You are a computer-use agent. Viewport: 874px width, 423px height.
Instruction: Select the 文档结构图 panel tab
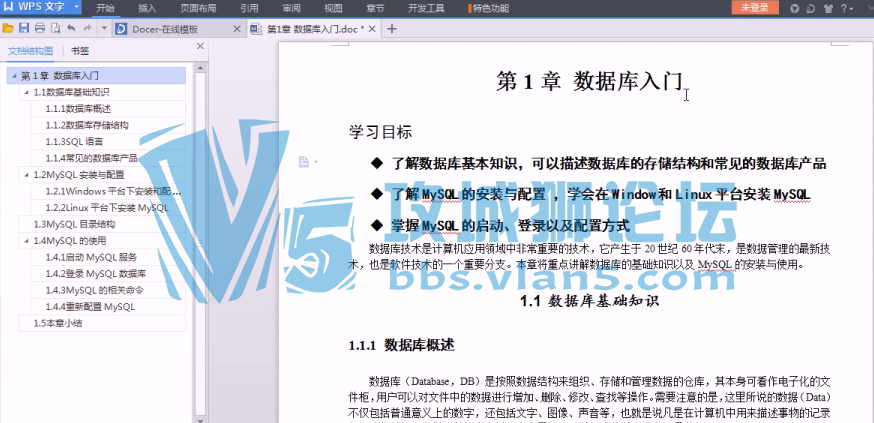click(31, 51)
